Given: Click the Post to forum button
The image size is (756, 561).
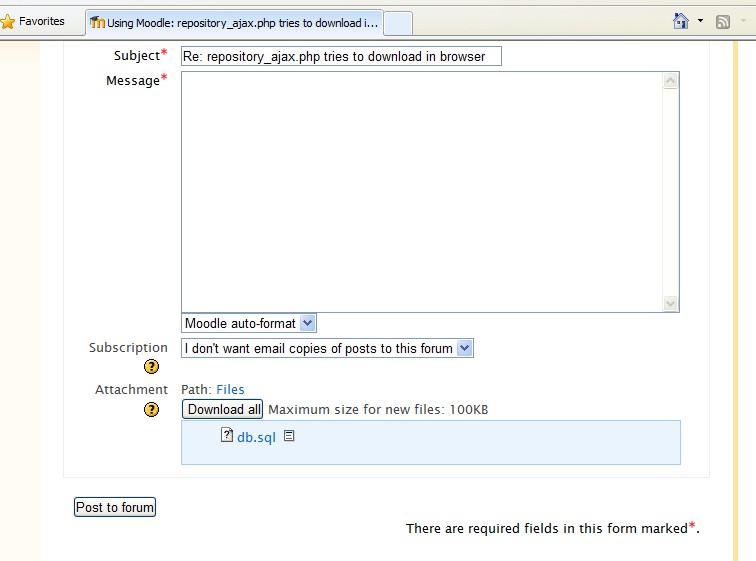Looking at the screenshot, I should click(115, 507).
